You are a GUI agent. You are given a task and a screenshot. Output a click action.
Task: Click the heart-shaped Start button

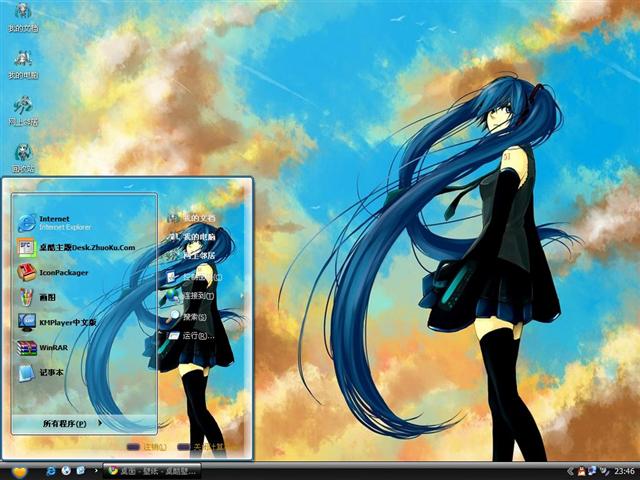pyautogui.click(x=19, y=472)
